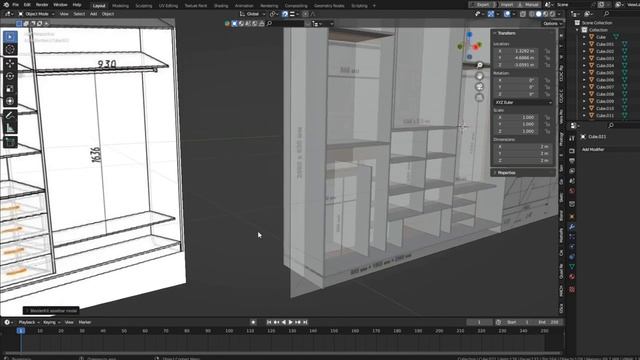Image resolution: width=640 pixels, height=360 pixels.
Task: Switch to wireframe viewport shading
Action: click(x=532, y=14)
